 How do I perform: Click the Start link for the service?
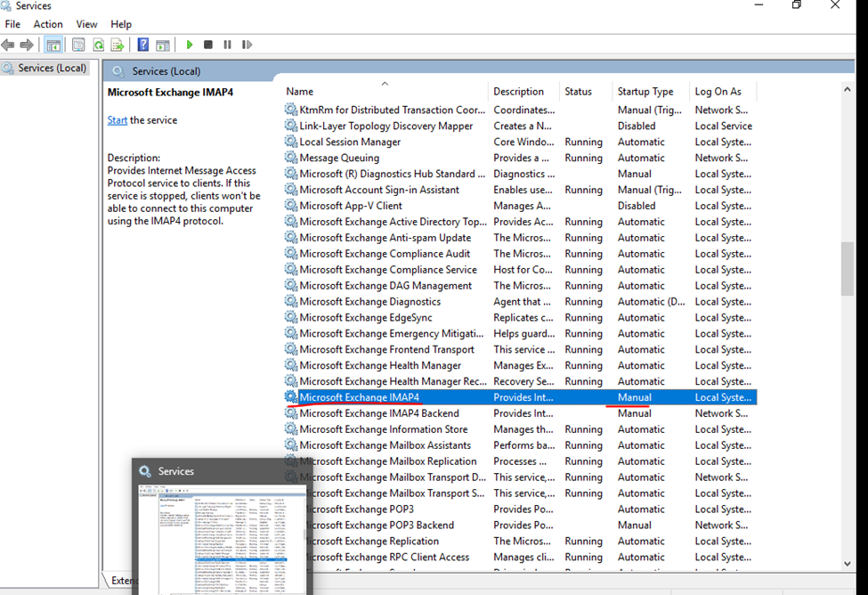(118, 120)
